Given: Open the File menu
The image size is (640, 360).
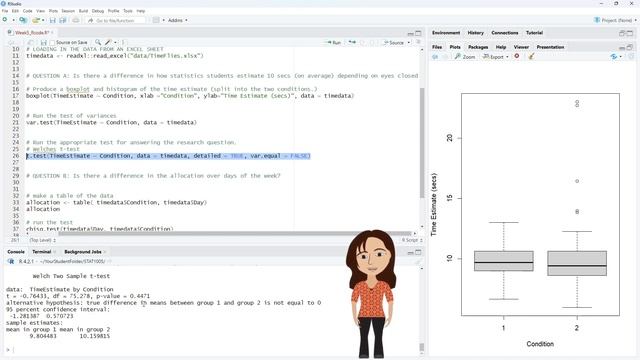Looking at the screenshot, I should coord(5,11).
